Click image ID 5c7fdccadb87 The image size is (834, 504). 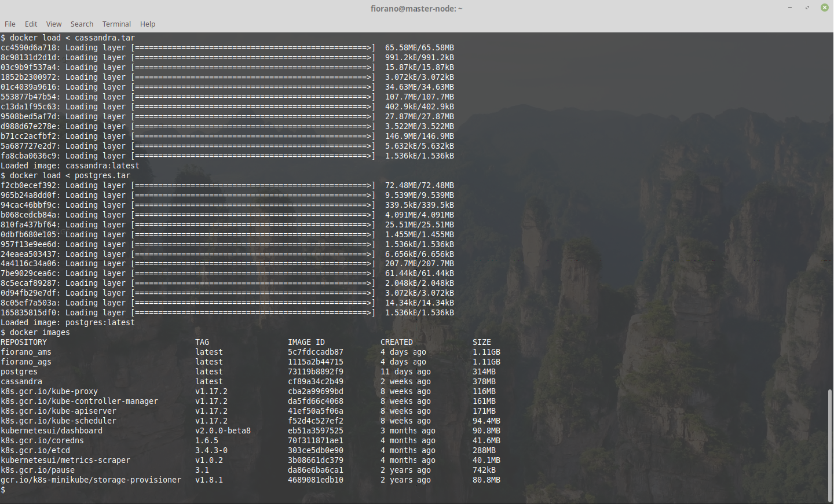316,352
